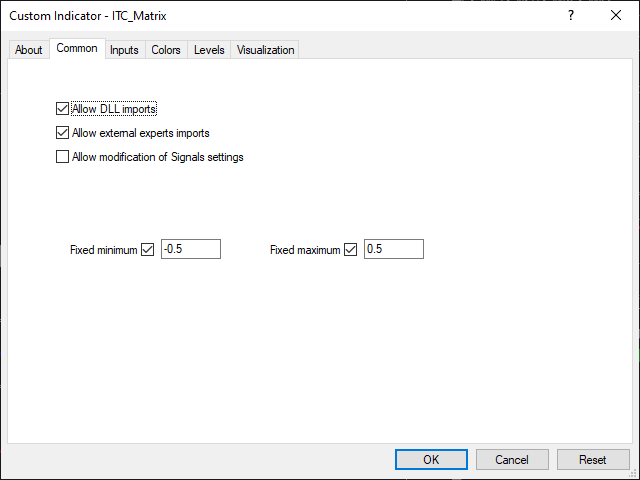Image resolution: width=640 pixels, height=480 pixels.
Task: Enable Allow modification of Signals settings
Action: click(x=63, y=157)
